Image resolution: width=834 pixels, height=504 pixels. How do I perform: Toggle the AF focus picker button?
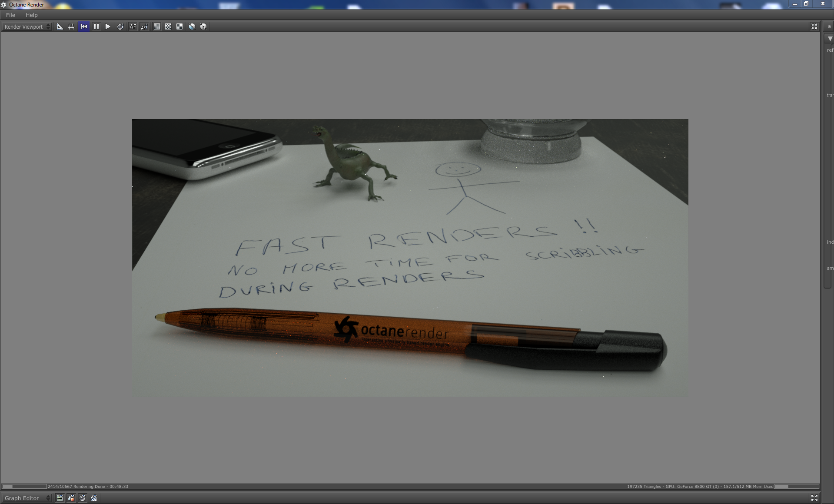[x=144, y=27]
